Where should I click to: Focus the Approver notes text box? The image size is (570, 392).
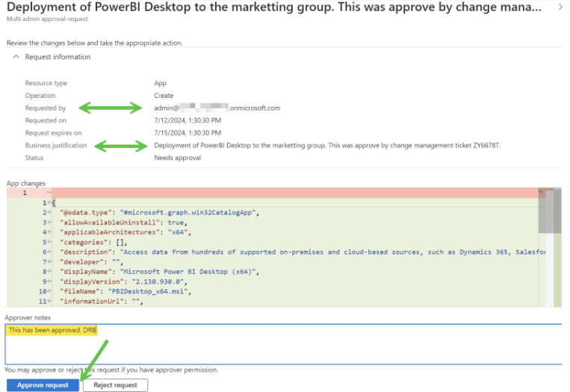[284, 347]
